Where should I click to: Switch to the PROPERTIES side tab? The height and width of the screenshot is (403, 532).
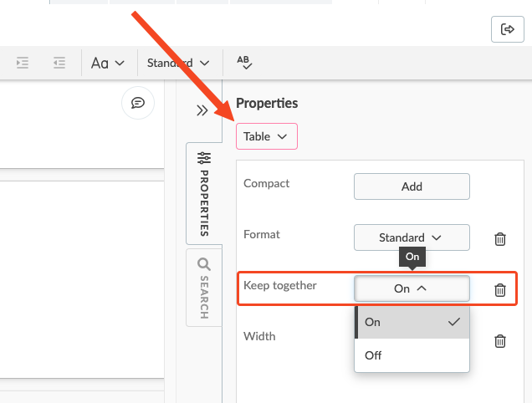204,194
